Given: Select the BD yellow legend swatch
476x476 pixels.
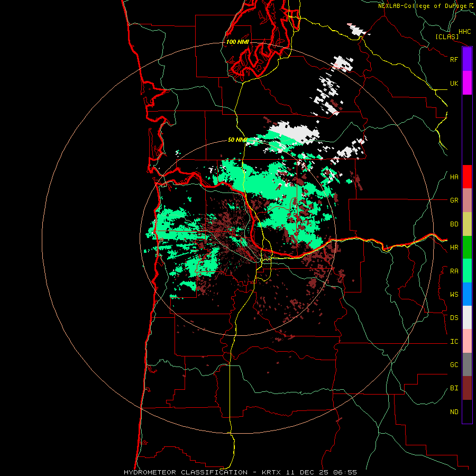Looking at the screenshot, I should point(467,224).
